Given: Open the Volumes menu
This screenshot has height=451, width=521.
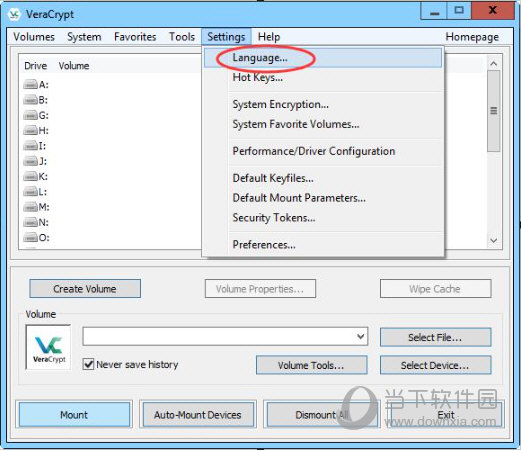Looking at the screenshot, I should (x=34, y=37).
